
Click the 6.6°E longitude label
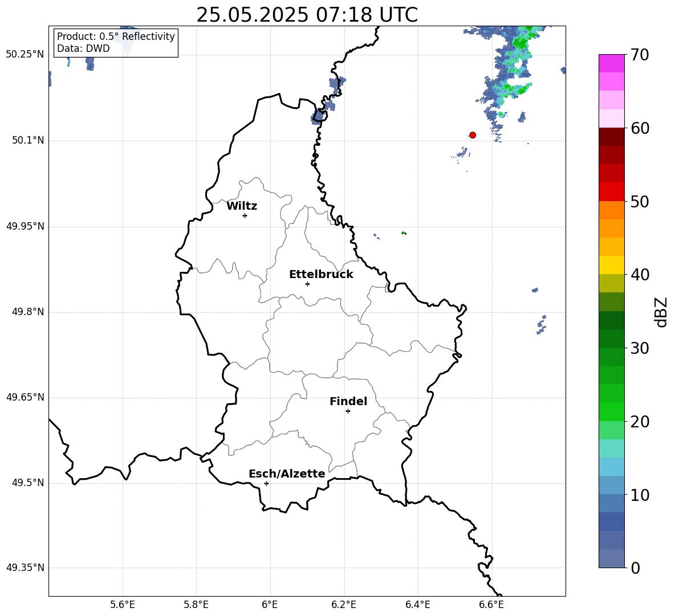pos(491,605)
